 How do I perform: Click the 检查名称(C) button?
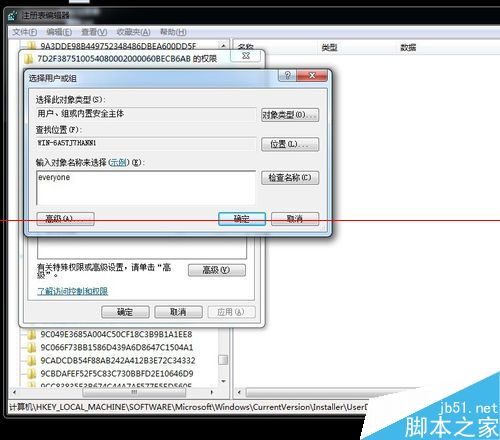pyautogui.click(x=290, y=178)
